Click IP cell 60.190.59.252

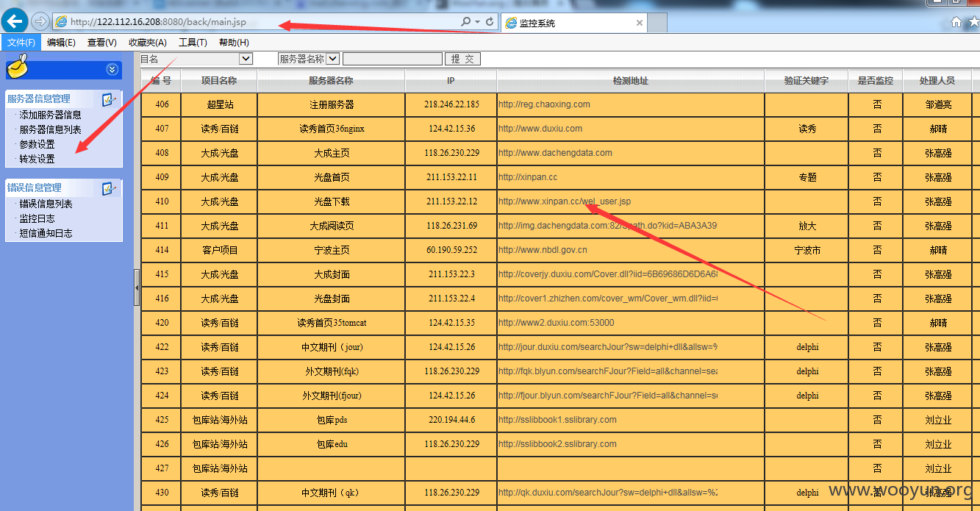pyautogui.click(x=451, y=250)
